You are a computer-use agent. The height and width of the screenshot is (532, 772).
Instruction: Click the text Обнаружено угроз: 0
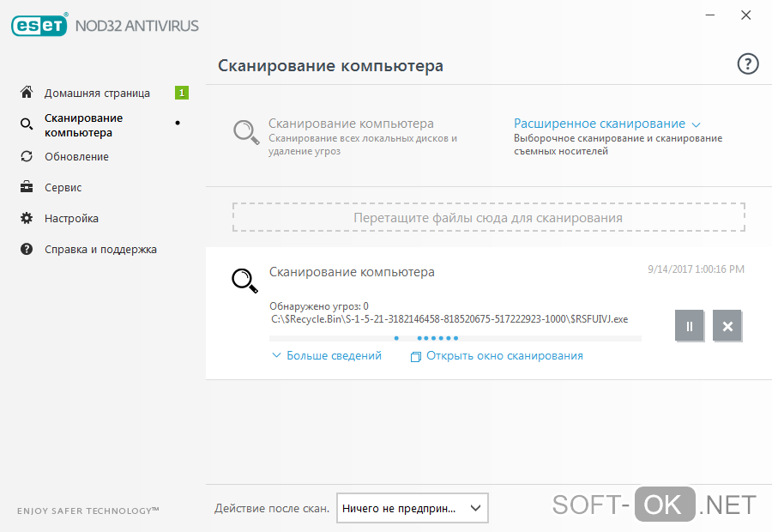[x=319, y=306]
